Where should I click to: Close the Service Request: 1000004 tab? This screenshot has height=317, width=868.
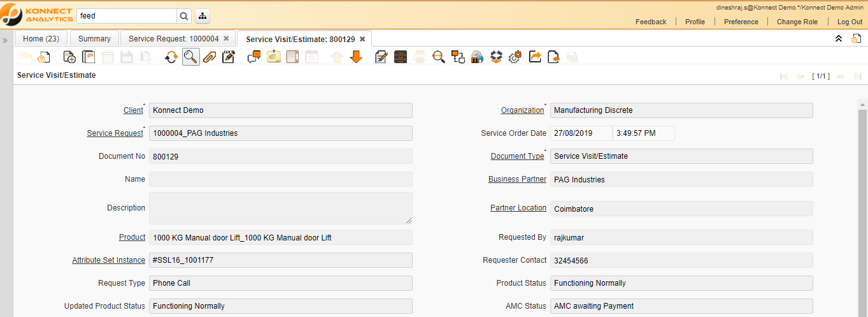pyautogui.click(x=226, y=39)
